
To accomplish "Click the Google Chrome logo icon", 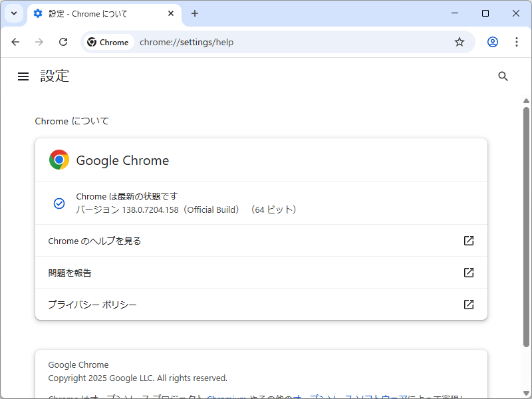I will [59, 160].
